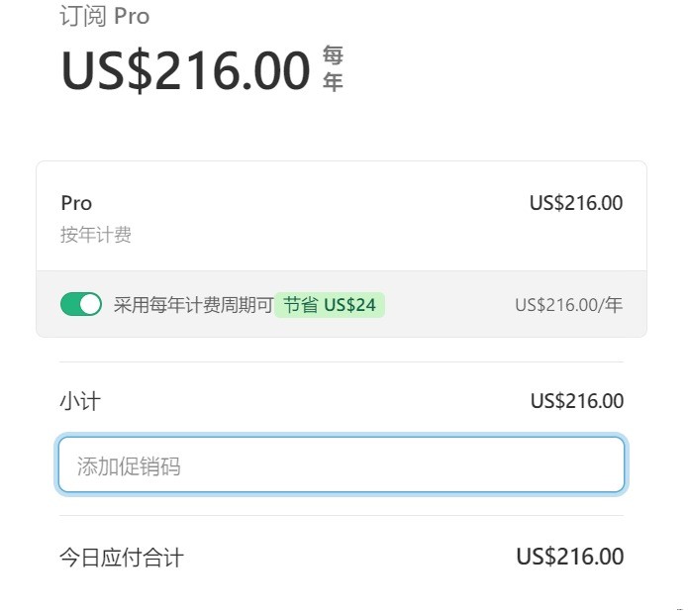688x616 pixels.
Task: Click the divider line above 今日应付合计
Action: click(x=342, y=515)
